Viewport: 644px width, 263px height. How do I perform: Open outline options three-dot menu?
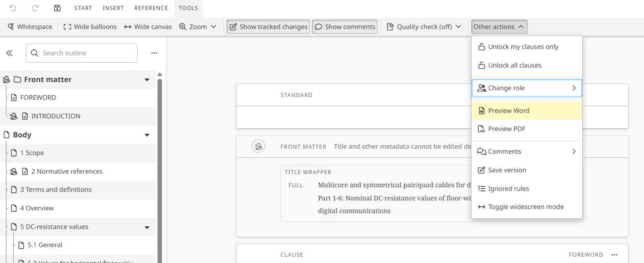tap(154, 53)
